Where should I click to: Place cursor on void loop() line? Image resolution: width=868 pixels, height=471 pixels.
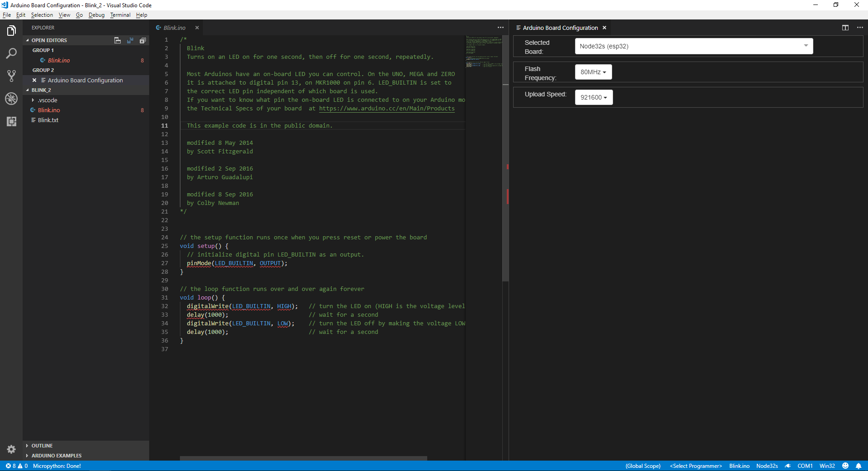pyautogui.click(x=202, y=298)
